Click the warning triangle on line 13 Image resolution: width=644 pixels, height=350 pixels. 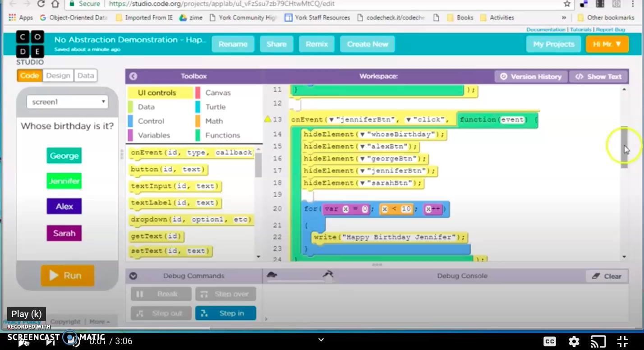(x=267, y=119)
